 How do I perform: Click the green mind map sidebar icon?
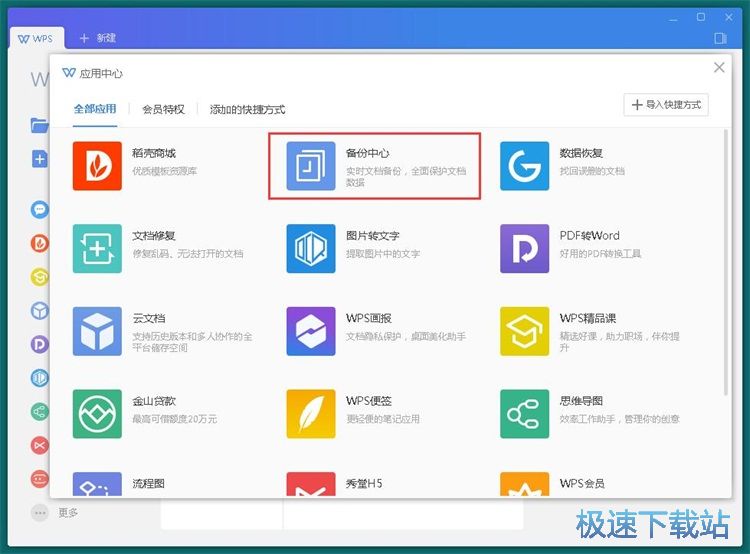(40, 411)
